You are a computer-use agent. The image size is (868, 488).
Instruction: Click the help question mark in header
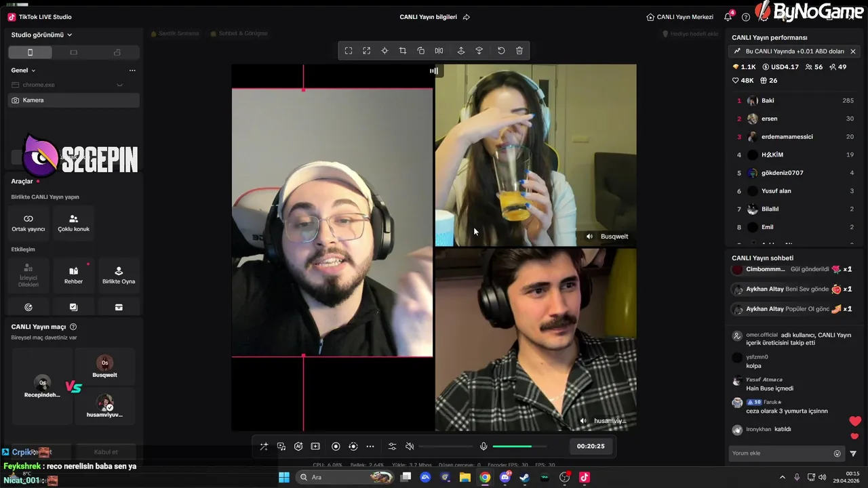click(746, 17)
